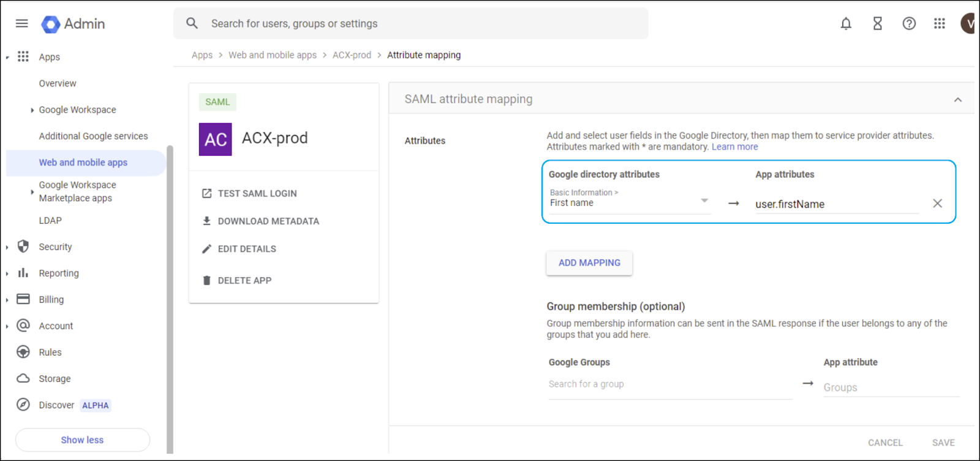Click the search magnifier icon
980x461 pixels.
[192, 23]
